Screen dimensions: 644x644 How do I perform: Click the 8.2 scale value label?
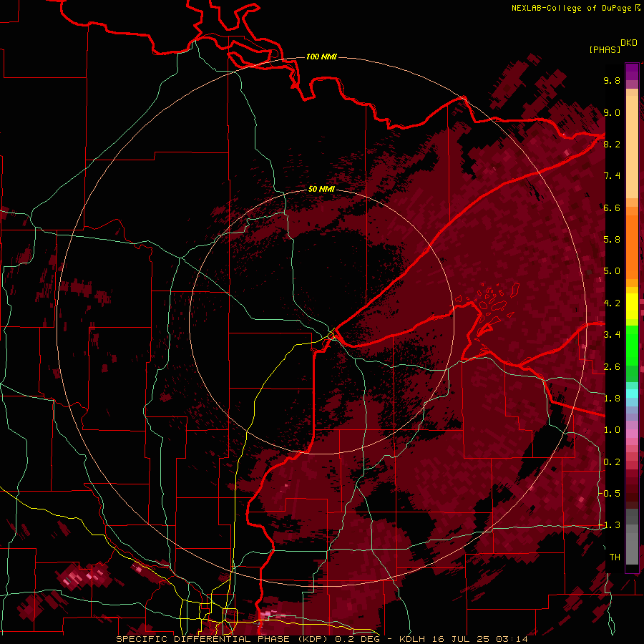(x=612, y=144)
